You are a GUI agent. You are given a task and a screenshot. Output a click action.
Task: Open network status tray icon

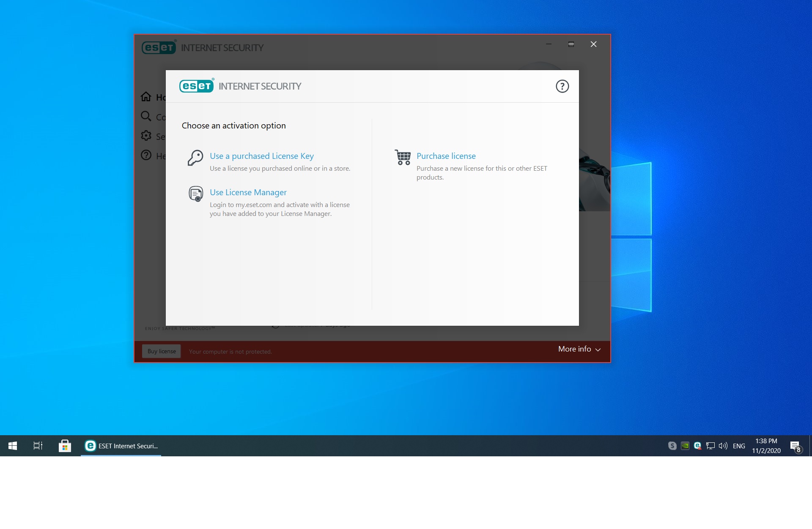710,446
